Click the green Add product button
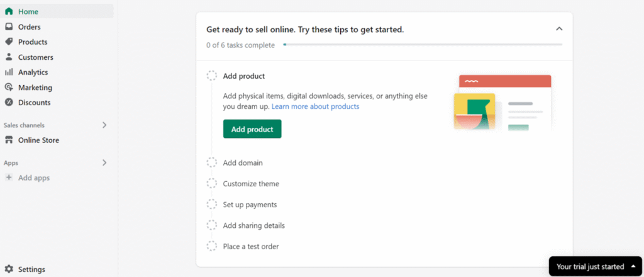The image size is (644, 277). click(x=252, y=129)
